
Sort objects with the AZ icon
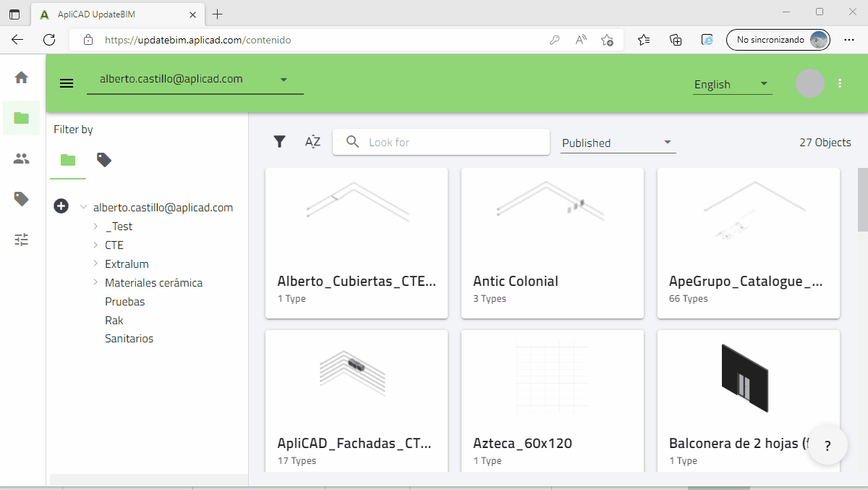[312, 142]
